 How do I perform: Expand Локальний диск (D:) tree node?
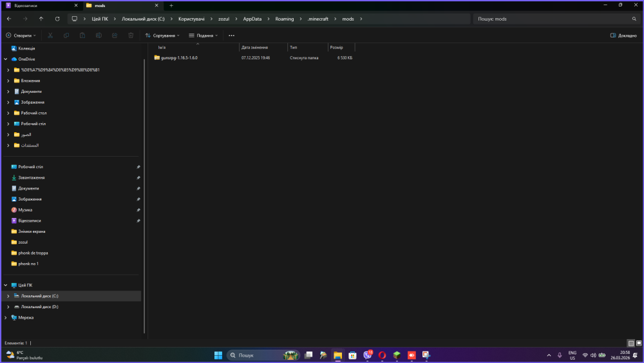tap(8, 307)
